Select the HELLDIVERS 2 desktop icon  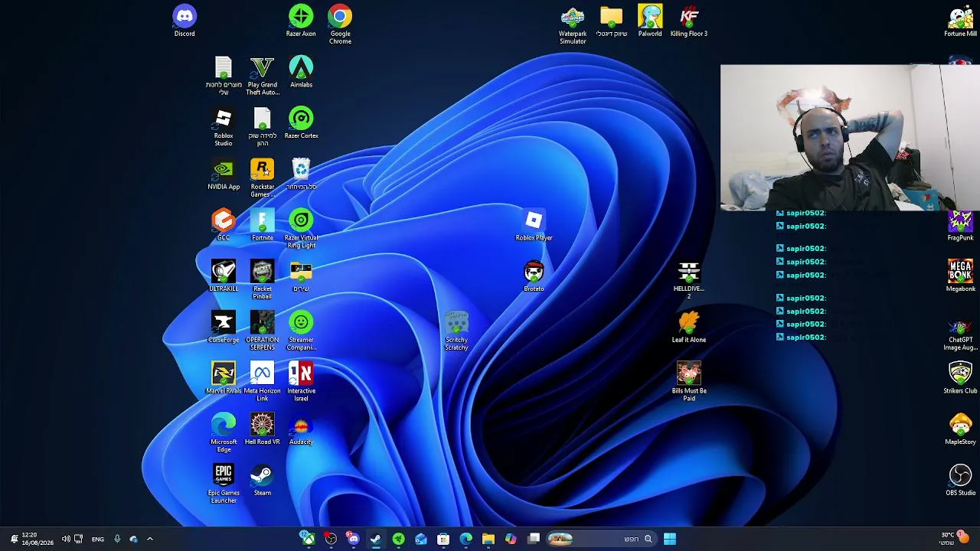[x=689, y=280]
